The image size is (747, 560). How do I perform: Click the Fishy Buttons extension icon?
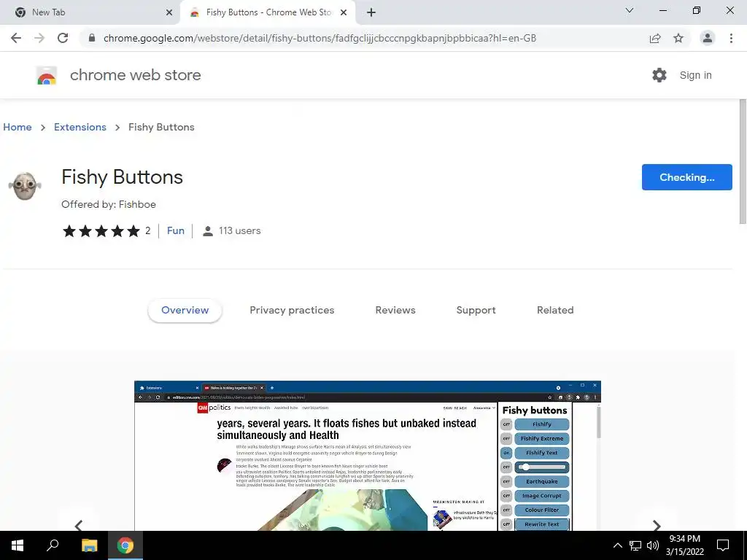pyautogui.click(x=25, y=186)
